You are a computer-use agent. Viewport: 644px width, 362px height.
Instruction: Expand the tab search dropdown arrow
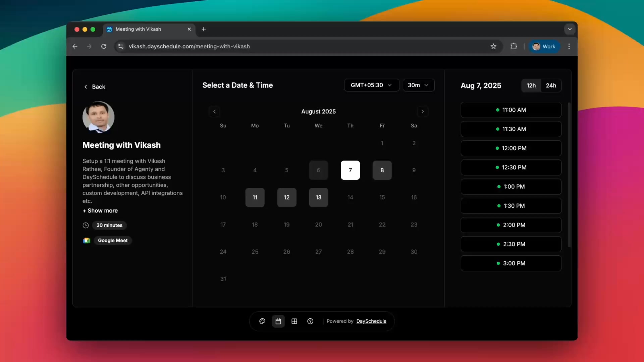pos(570,29)
